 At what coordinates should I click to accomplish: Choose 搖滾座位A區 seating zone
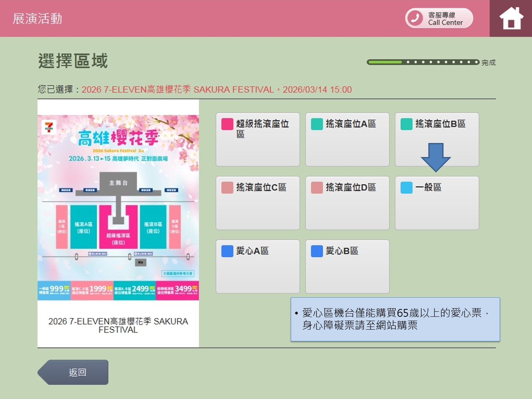click(347, 139)
